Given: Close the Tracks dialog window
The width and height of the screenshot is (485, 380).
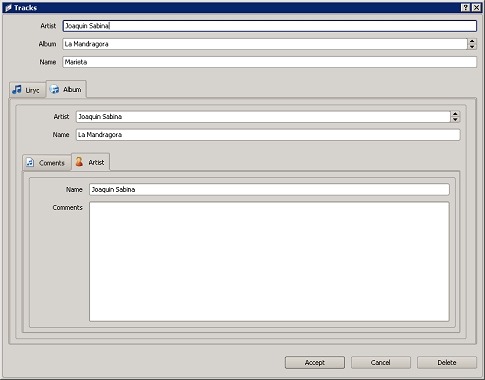Looking at the screenshot, I should [476, 8].
